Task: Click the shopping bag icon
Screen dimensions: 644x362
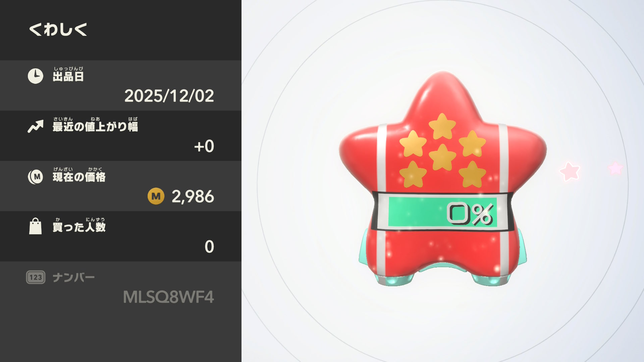Action: click(35, 226)
